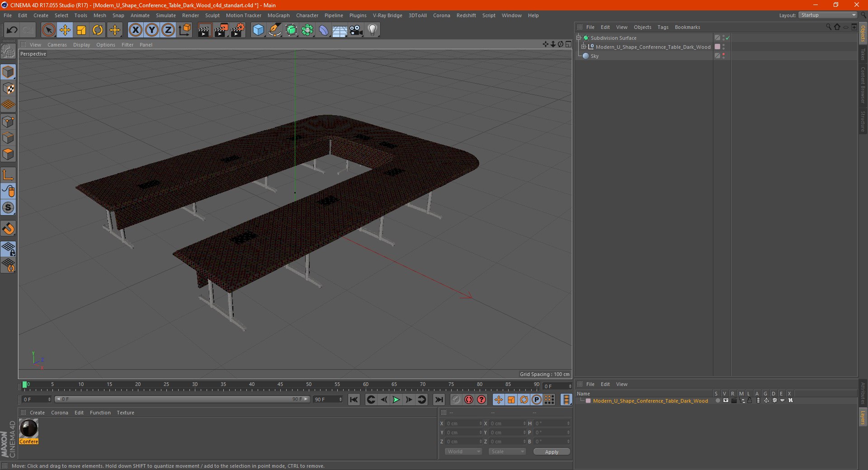This screenshot has height=470, width=868.
Task: Open material manager Texture menu
Action: pos(125,413)
